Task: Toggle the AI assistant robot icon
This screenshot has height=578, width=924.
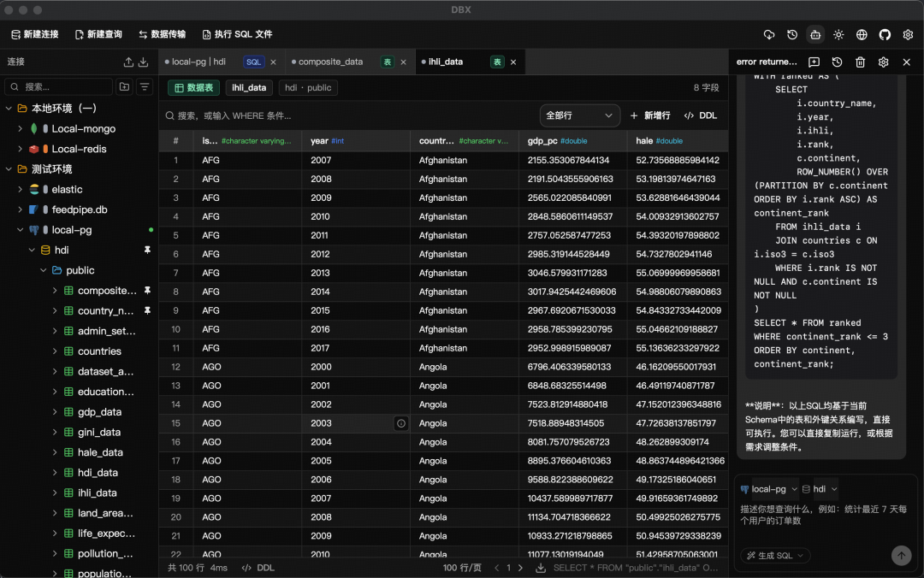Action: (815, 35)
